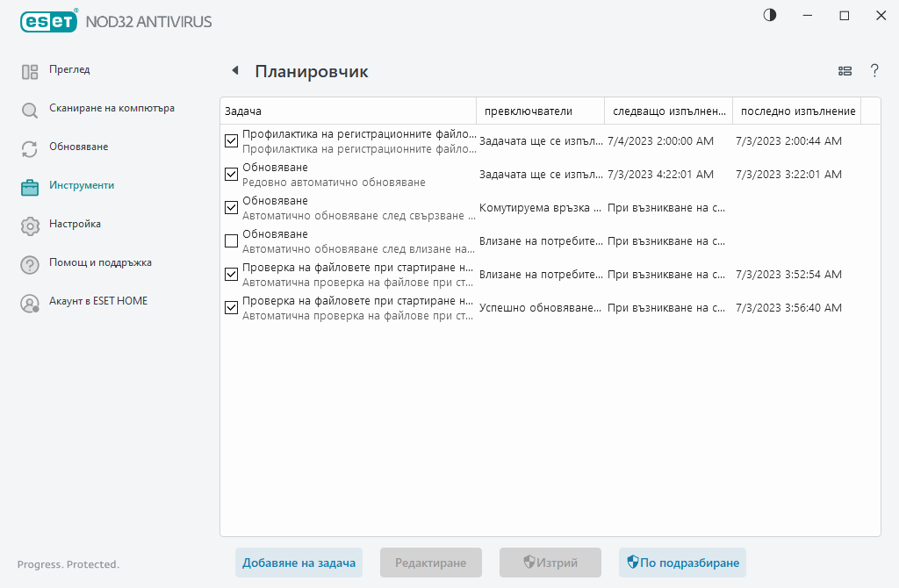Click the Преглед sidebar icon
The width and height of the screenshot is (899, 588).
[30, 72]
